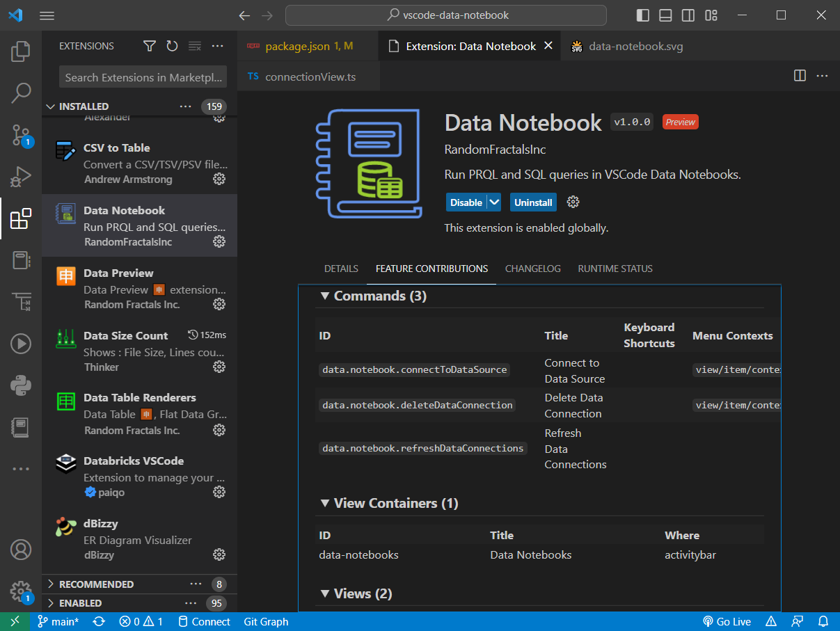Open the Explorer view in activity bar

(x=21, y=51)
